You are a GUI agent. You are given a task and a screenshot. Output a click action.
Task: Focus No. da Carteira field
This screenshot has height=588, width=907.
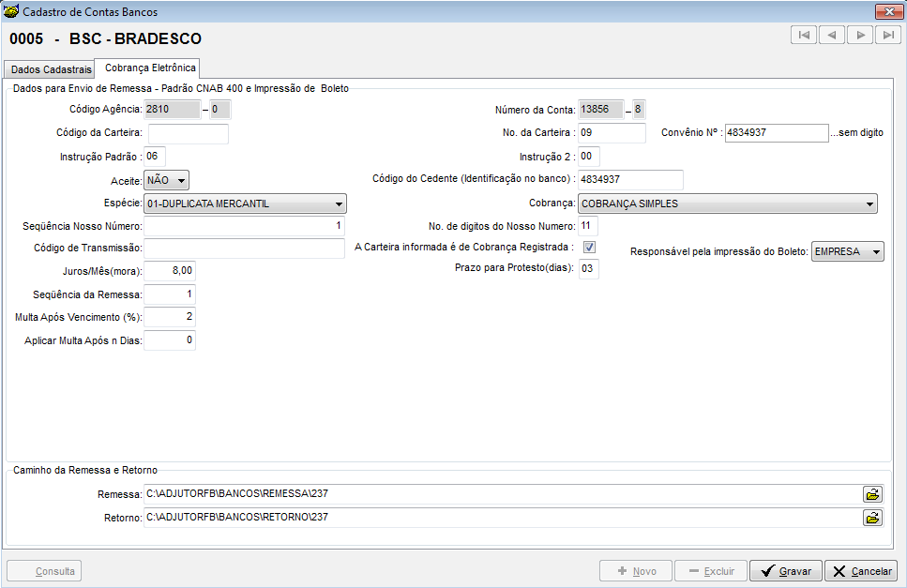(x=612, y=133)
